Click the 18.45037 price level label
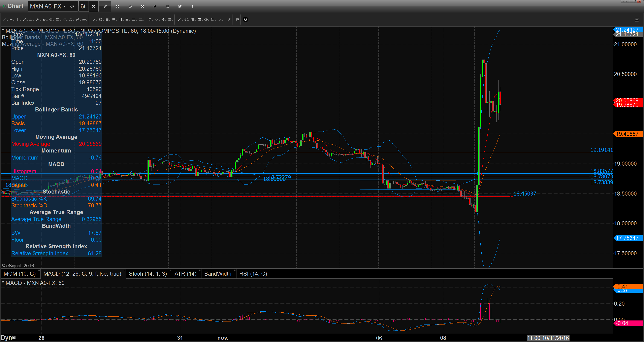 pos(525,194)
